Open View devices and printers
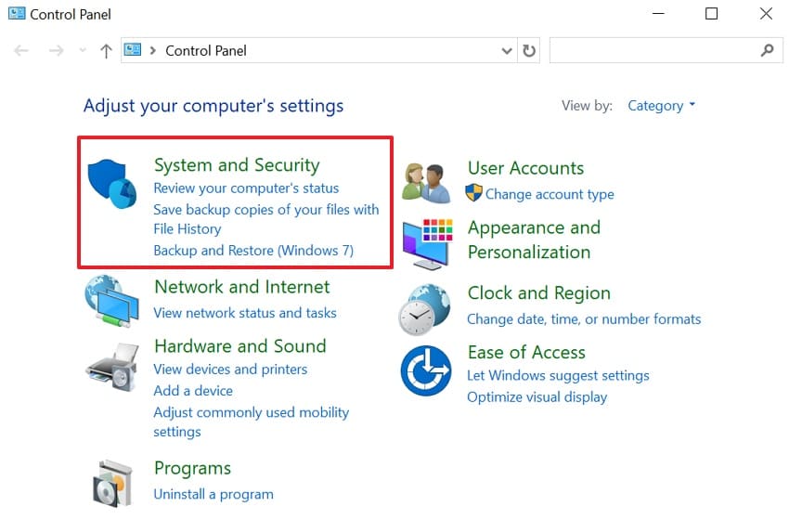Screen dimensions: 789x532 tap(229, 369)
